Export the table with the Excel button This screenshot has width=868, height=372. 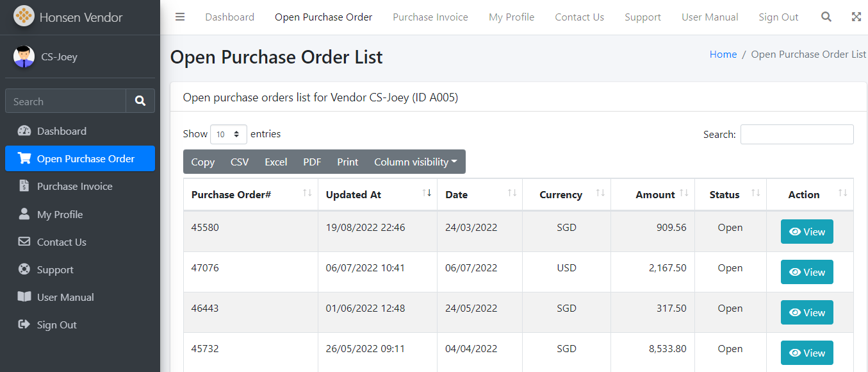click(x=275, y=162)
